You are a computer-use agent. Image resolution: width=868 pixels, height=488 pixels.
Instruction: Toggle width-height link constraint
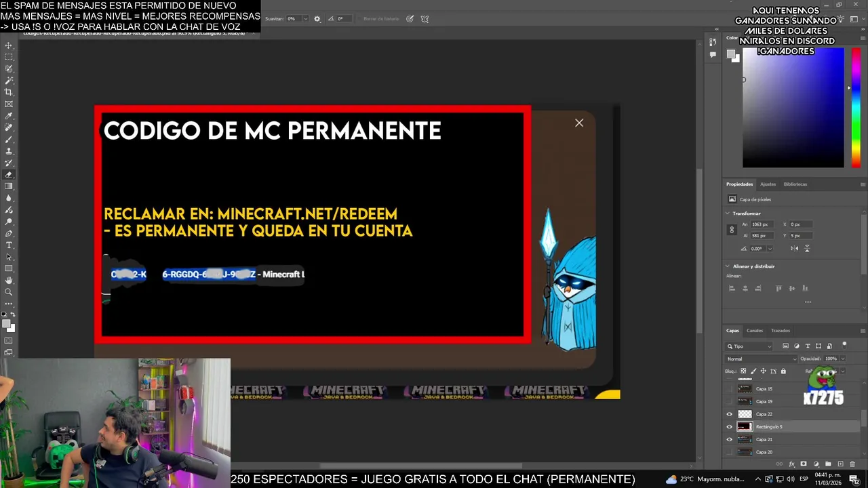[x=732, y=230]
